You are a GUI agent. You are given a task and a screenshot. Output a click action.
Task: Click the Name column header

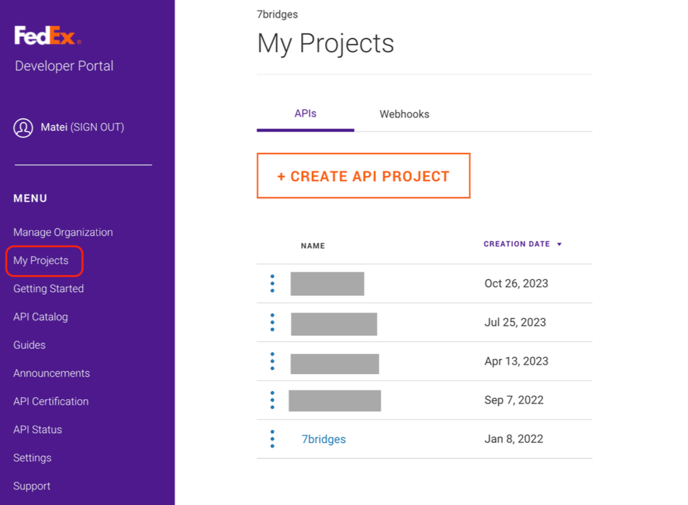[x=313, y=246]
